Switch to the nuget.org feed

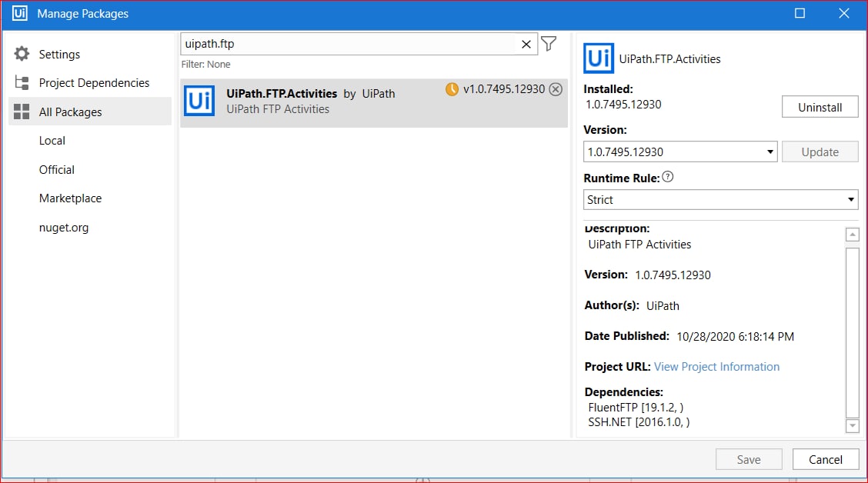pos(64,228)
